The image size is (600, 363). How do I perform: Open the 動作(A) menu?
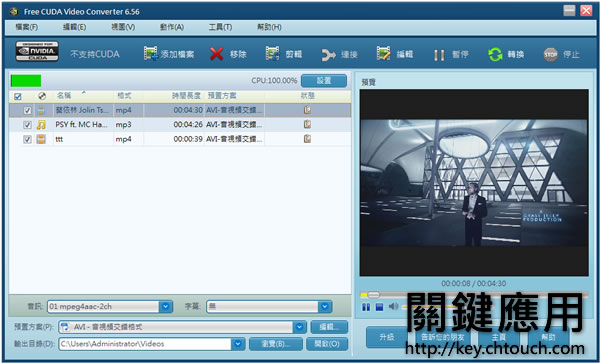(x=172, y=27)
